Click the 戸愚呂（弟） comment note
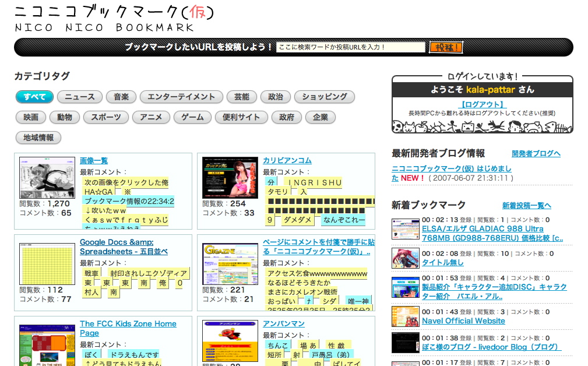This screenshot has width=588, height=366. [x=331, y=355]
